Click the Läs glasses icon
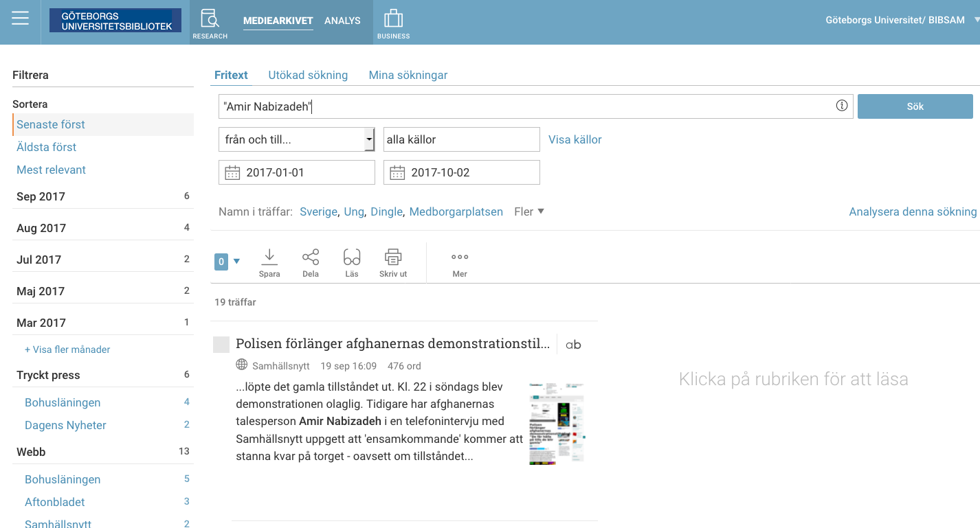This screenshot has height=528, width=980. [x=352, y=257]
